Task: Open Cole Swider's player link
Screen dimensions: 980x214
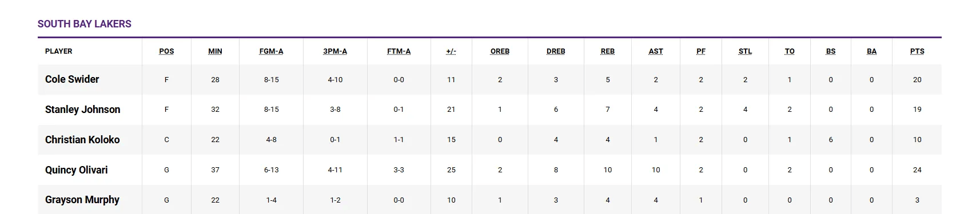Action: tap(72, 79)
